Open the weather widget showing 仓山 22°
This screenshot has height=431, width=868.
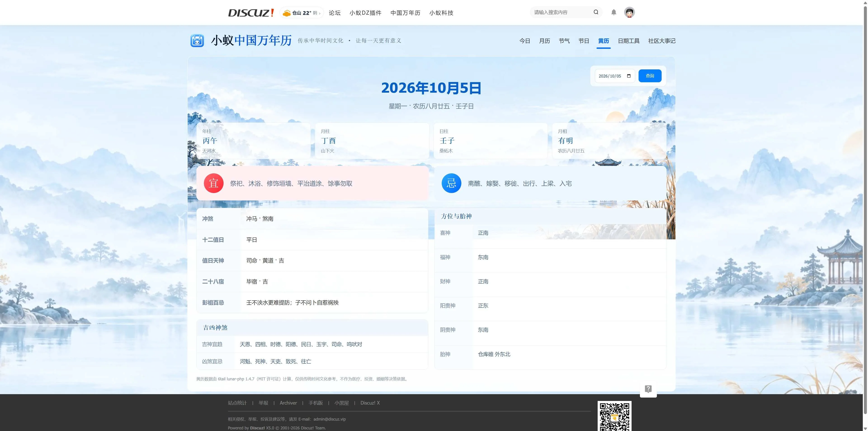click(302, 13)
